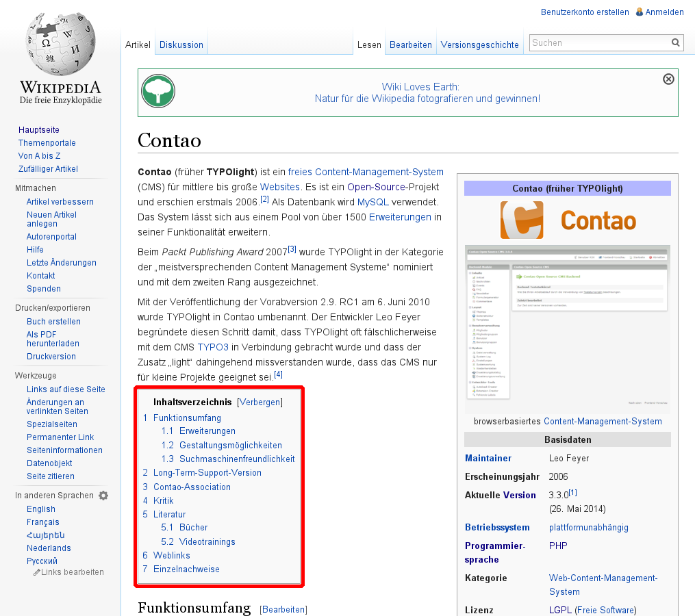Click the pencil icon for Links bearbeiten
Image resolution: width=695 pixels, height=616 pixels.
pos(37,572)
